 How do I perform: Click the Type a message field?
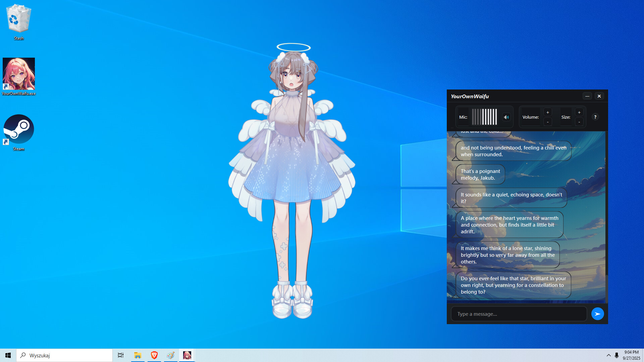coord(519,314)
